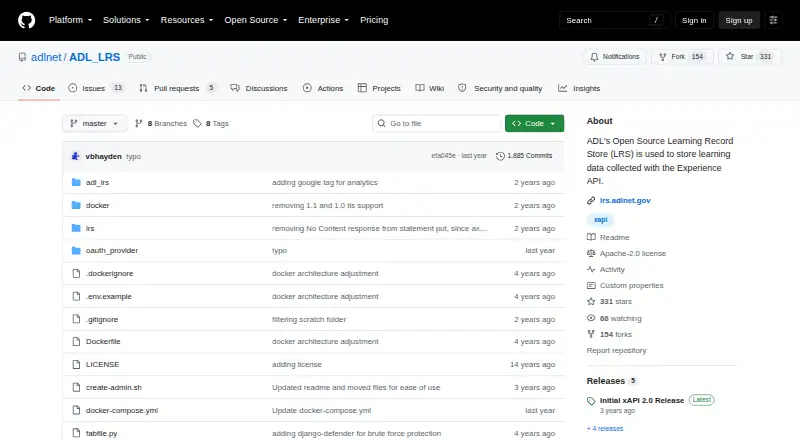This screenshot has width=800, height=440.
Task: Open the lrs folder
Action: click(x=90, y=228)
